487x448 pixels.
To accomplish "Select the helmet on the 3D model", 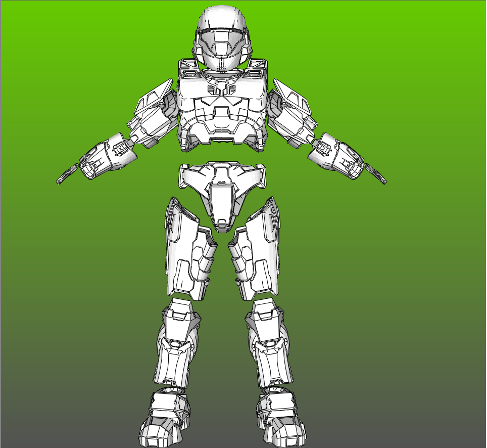I will point(222,38).
